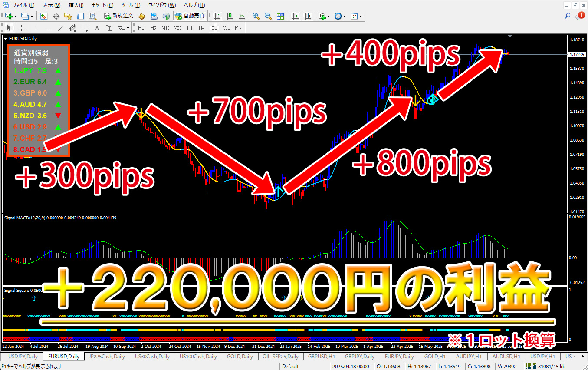588x370 pixels.
Task: Open the chat notification with badge 1
Action: pyautogui.click(x=580, y=16)
